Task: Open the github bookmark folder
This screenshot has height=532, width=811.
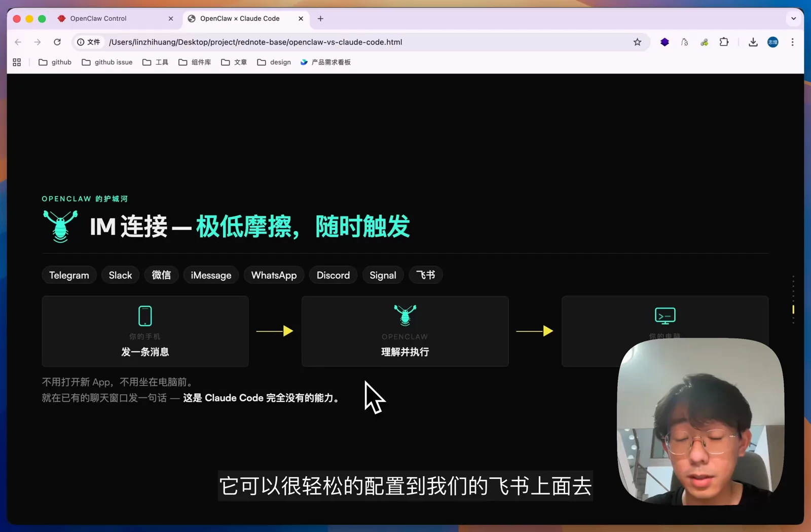Action: coord(55,62)
